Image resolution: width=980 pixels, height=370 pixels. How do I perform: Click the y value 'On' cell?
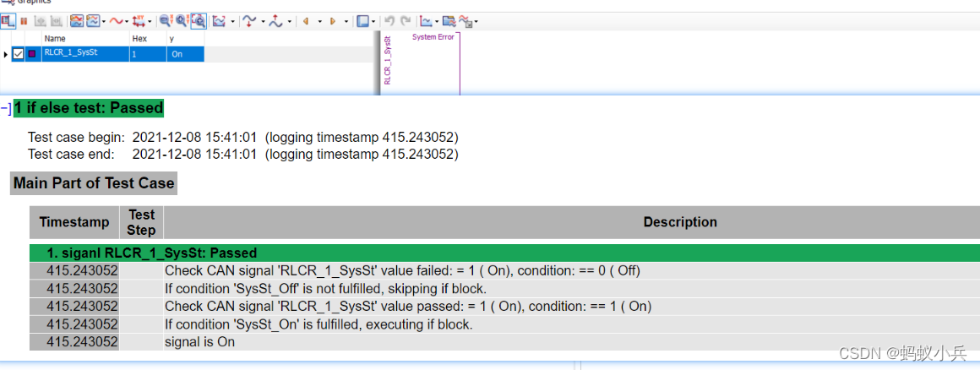click(x=185, y=54)
